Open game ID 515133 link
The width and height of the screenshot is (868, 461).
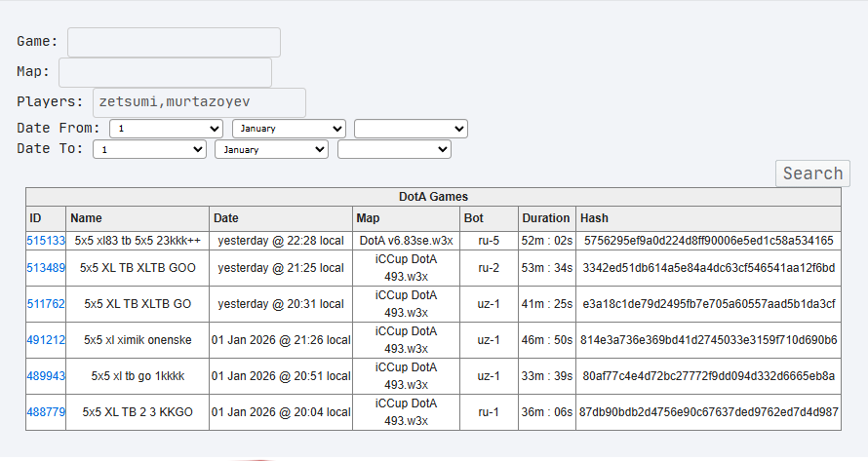click(x=46, y=241)
